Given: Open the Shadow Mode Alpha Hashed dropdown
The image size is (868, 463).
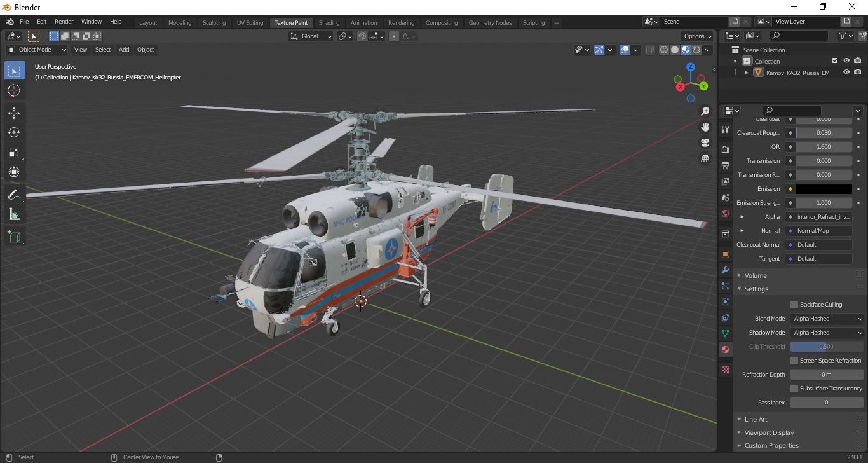Looking at the screenshot, I should [x=827, y=333].
